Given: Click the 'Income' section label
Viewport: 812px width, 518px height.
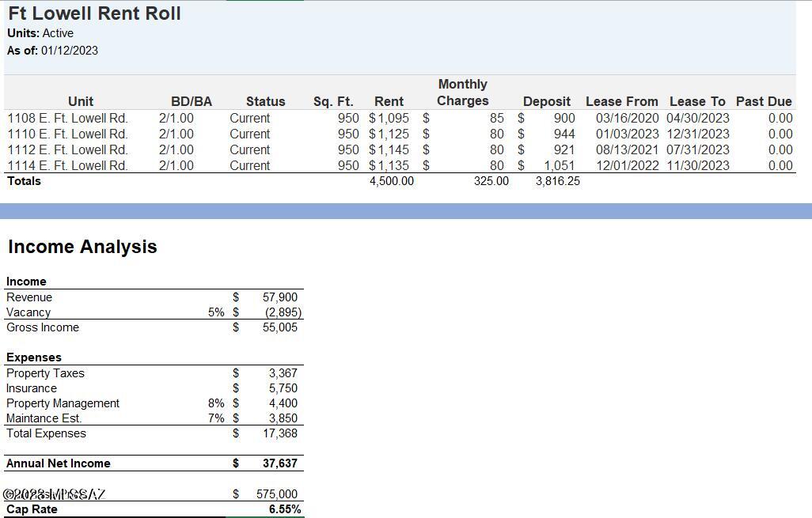Looking at the screenshot, I should pyautogui.click(x=26, y=282).
